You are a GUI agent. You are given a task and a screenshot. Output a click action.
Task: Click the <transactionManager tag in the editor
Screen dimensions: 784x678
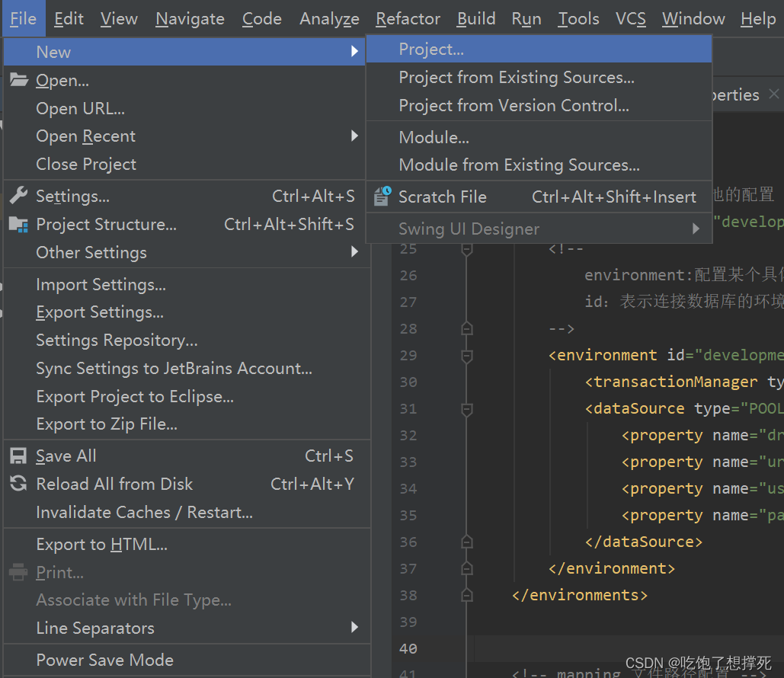tap(671, 382)
